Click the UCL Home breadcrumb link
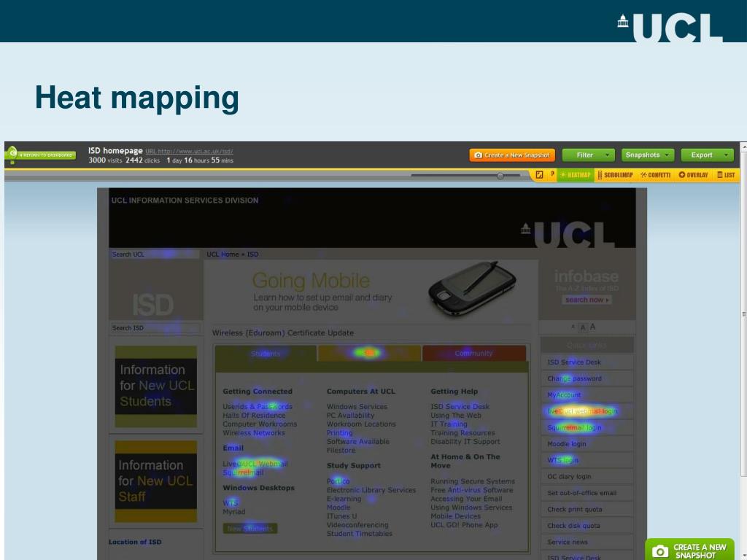This screenshot has height=560, width=747. [x=222, y=254]
